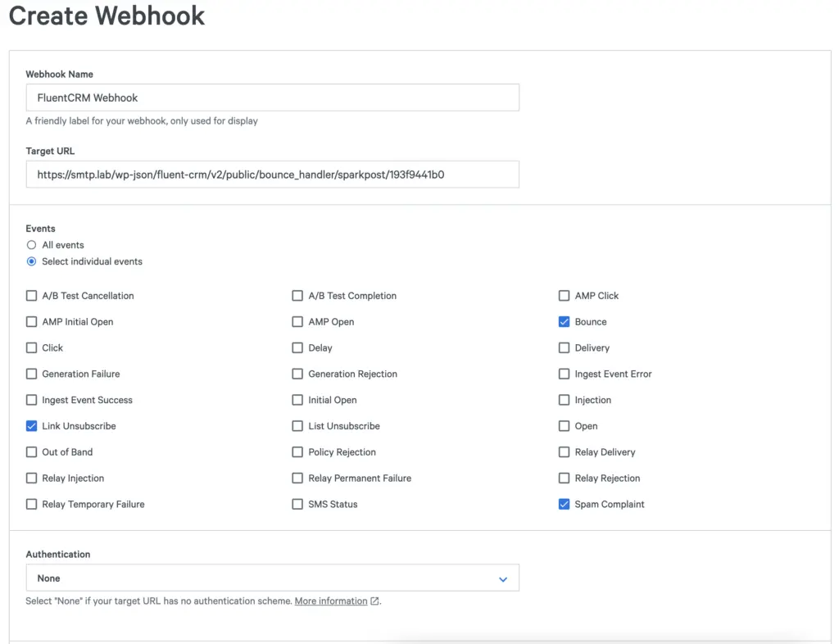The width and height of the screenshot is (839, 644).
Task: Click the Target URL input field
Action: [272, 175]
